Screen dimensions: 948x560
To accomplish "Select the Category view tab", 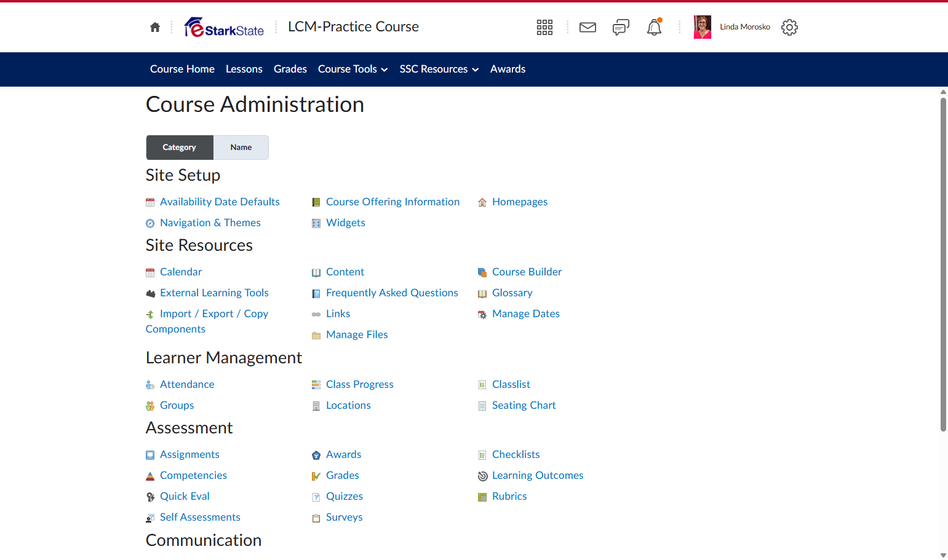I will point(180,148).
